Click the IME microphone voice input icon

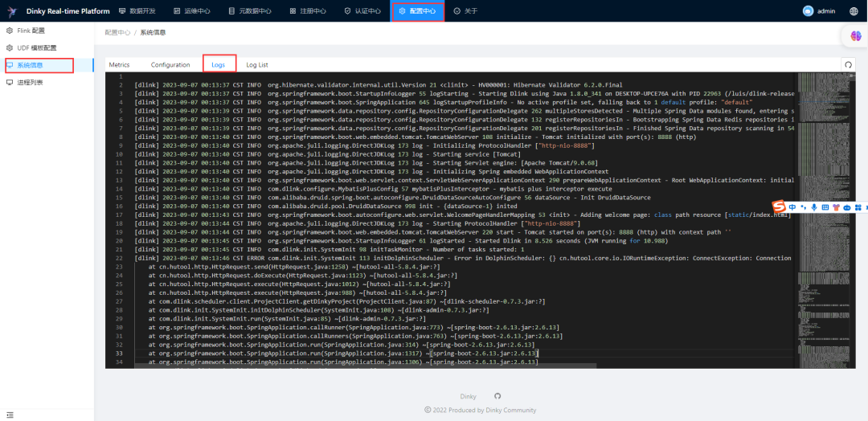(x=813, y=207)
